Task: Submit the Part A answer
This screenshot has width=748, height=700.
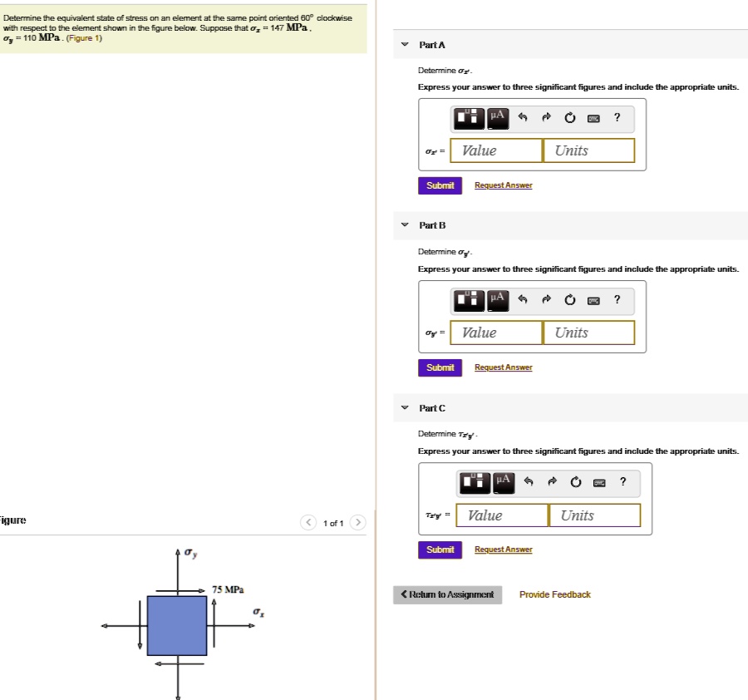Action: click(x=440, y=185)
